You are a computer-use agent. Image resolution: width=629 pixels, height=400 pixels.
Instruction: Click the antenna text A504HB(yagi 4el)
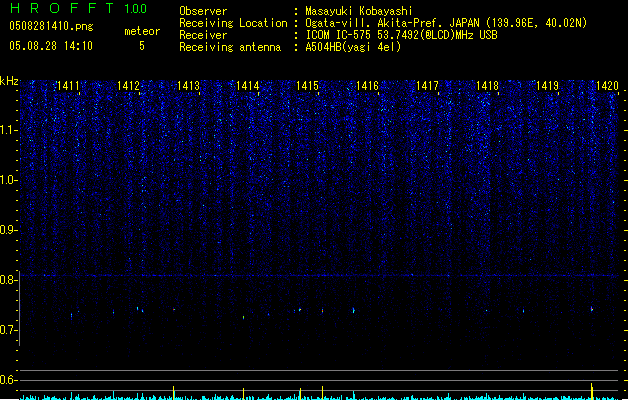coord(353,47)
